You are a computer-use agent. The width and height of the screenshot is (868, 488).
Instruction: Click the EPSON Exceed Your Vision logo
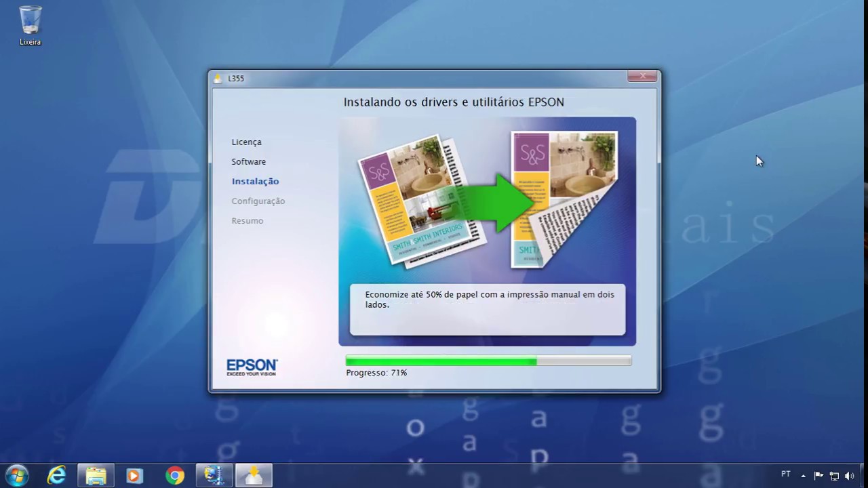point(252,367)
